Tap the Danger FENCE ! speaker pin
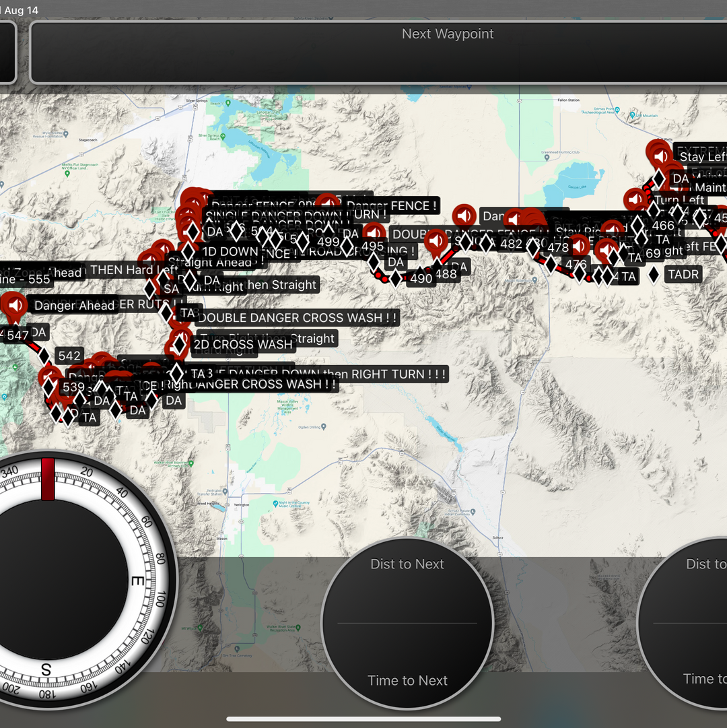The image size is (727, 728). coord(328,205)
